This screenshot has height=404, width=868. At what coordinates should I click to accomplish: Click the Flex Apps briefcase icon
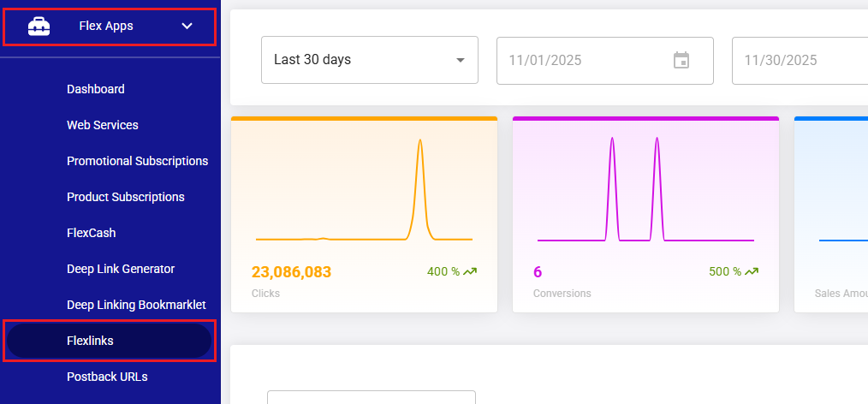[39, 27]
